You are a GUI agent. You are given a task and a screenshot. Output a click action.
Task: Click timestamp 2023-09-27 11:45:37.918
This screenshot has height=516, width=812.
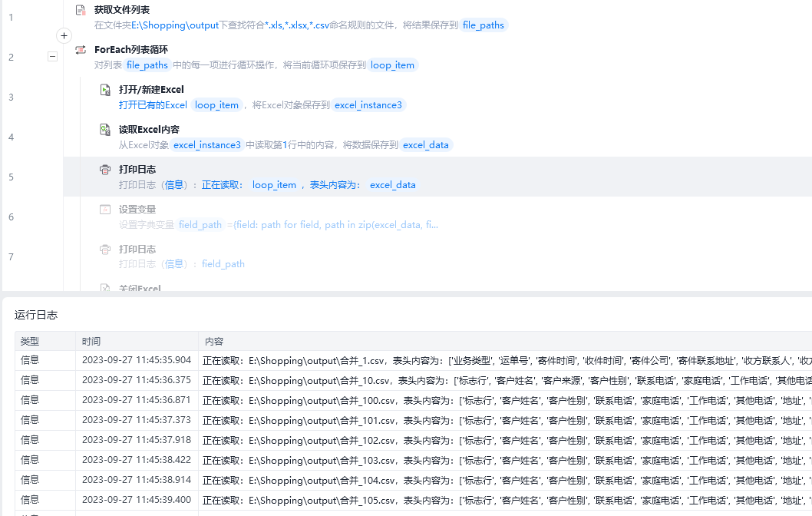(137, 440)
